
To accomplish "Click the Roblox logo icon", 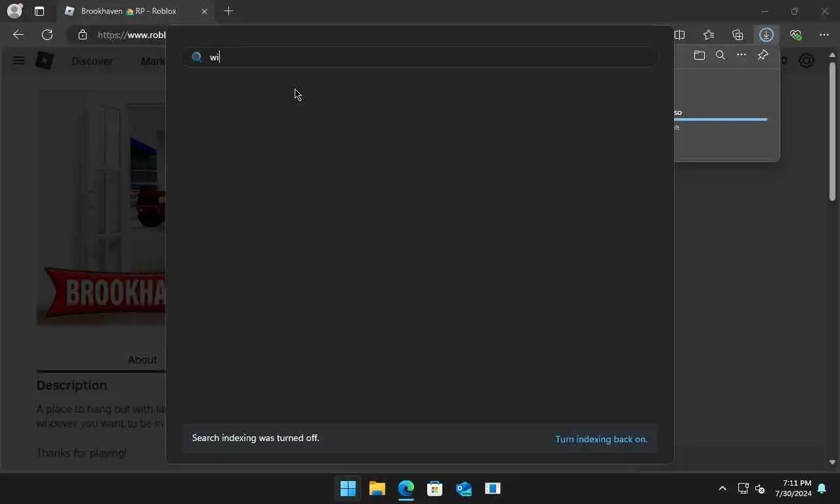I will 45,61.
